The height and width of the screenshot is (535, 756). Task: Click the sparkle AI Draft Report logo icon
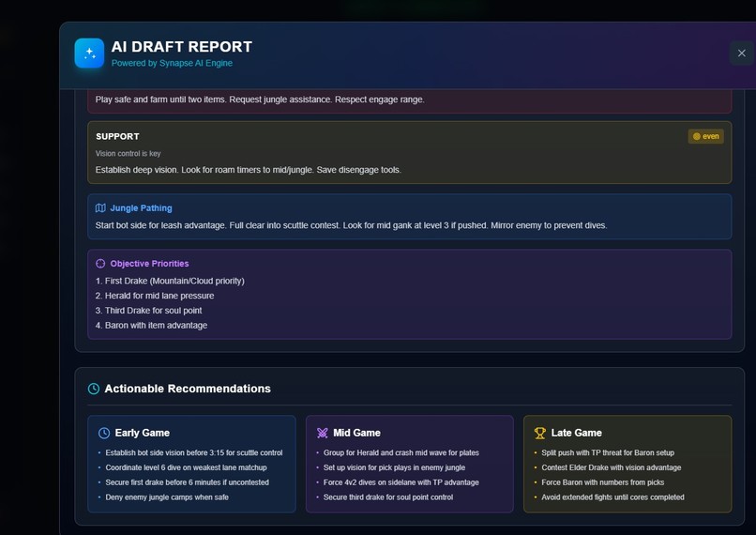[89, 53]
